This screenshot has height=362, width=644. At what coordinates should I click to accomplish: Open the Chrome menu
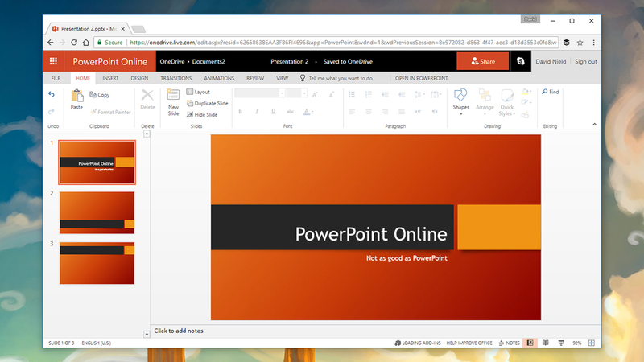click(x=593, y=43)
